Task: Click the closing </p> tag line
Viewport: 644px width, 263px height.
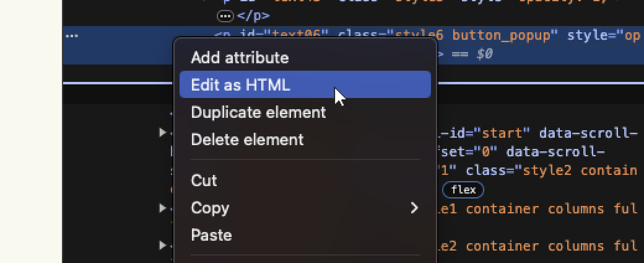Action: click(253, 16)
